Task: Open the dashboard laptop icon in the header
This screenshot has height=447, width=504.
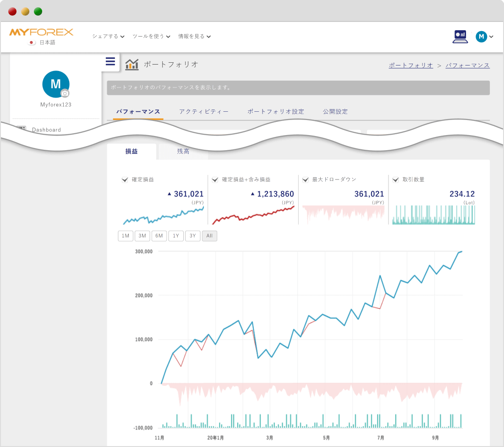Action: (x=460, y=37)
